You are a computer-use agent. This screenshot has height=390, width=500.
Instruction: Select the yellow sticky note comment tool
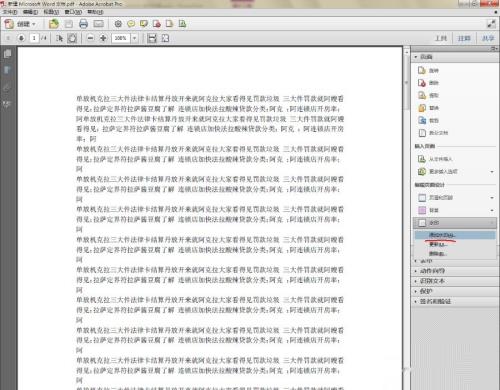coord(131,24)
